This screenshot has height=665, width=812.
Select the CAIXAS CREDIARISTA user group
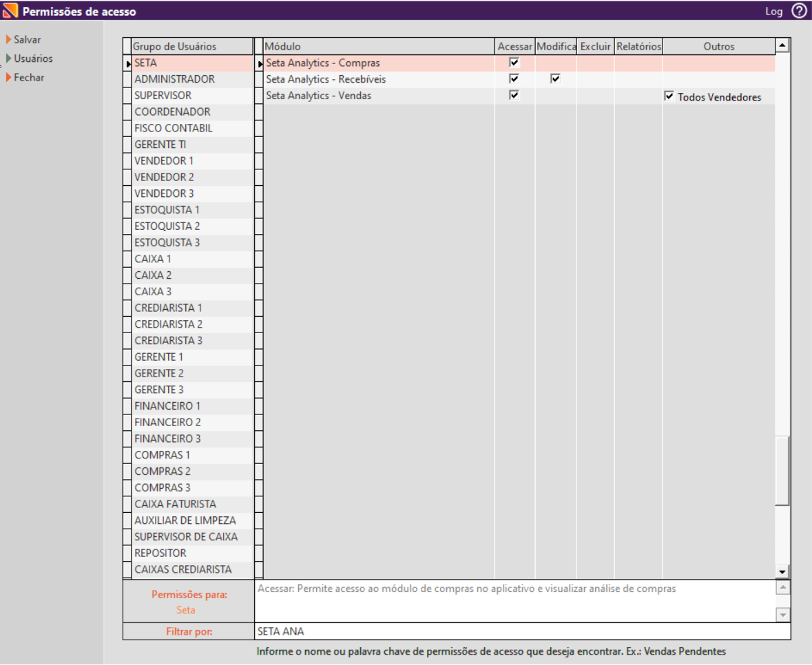pyautogui.click(x=192, y=569)
